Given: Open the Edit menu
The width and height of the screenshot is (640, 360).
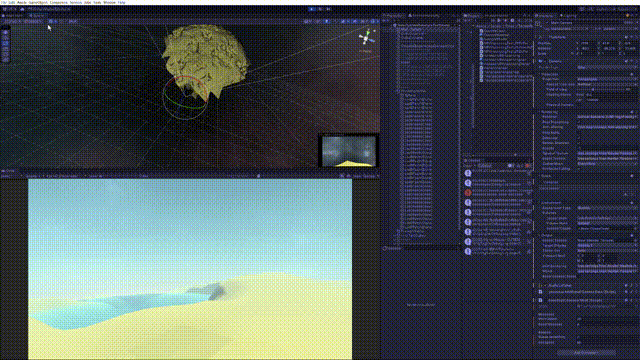Looking at the screenshot, I should coord(11,2).
